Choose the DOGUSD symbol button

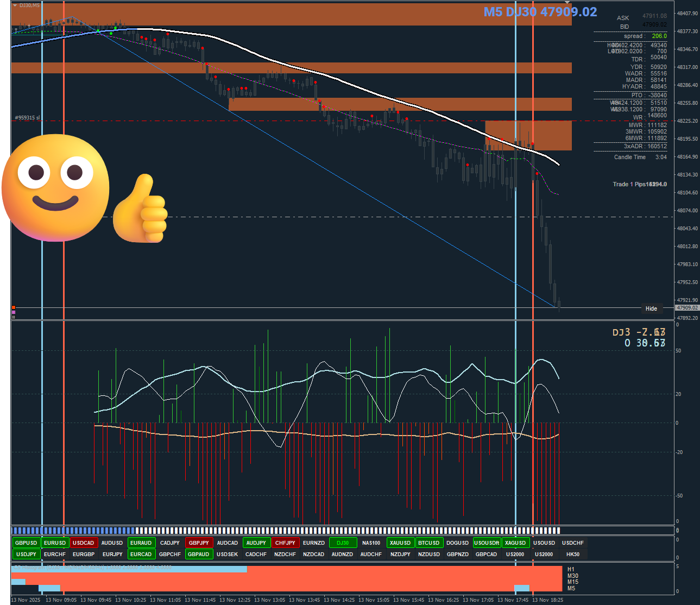458,543
